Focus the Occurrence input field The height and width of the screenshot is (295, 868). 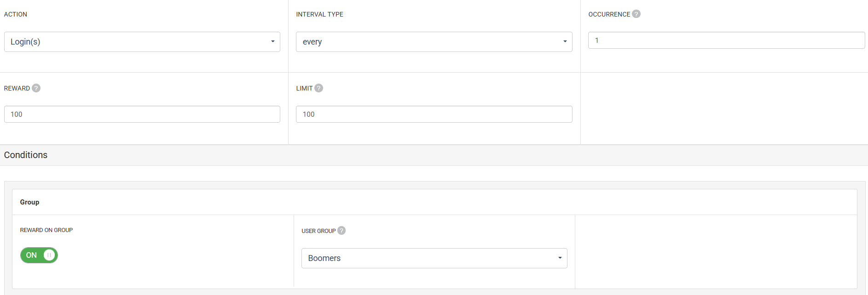[726, 40]
